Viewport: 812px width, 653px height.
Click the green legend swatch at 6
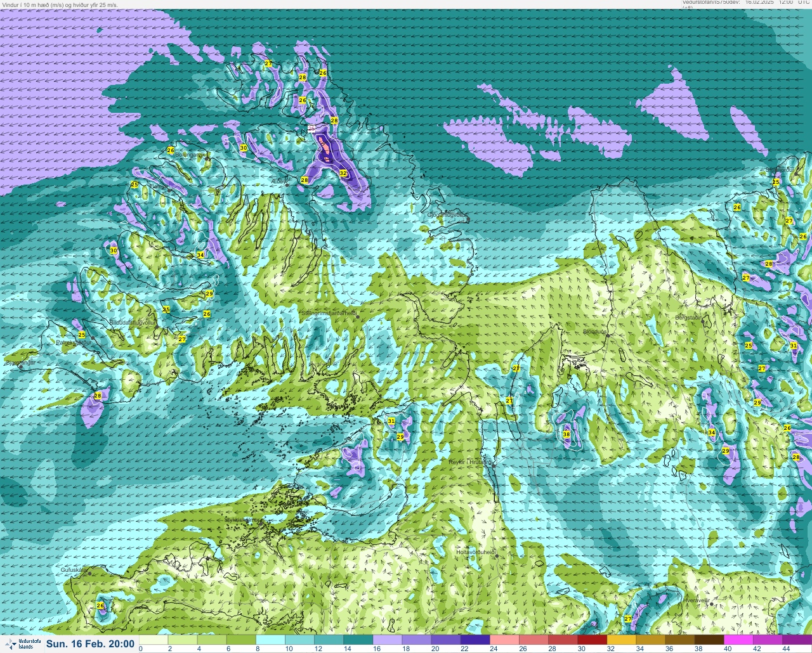(x=240, y=640)
